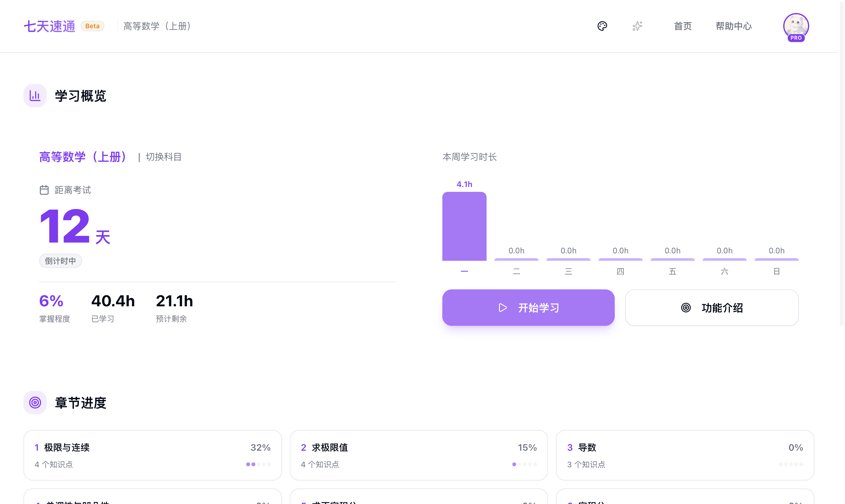
Task: Click the 12 天 countdown number
Action: click(x=74, y=227)
